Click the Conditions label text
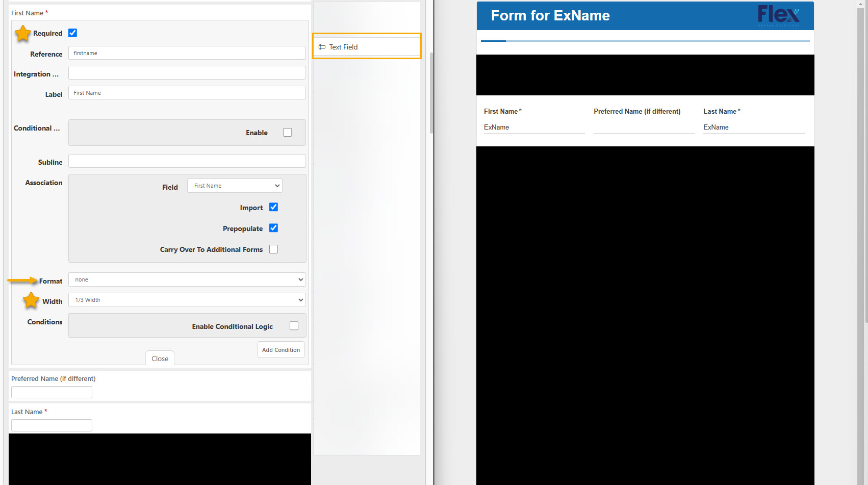Image resolution: width=868 pixels, height=485 pixels. pos(45,322)
